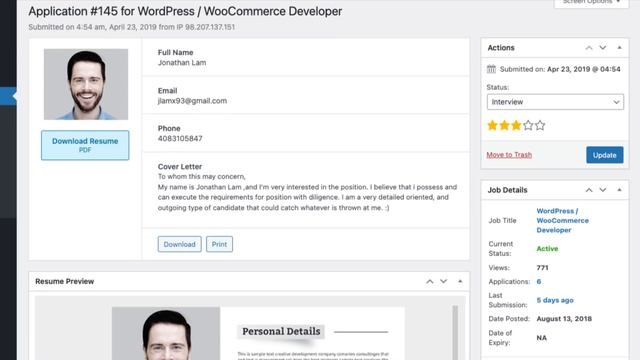Set rating to one star

coord(493,125)
